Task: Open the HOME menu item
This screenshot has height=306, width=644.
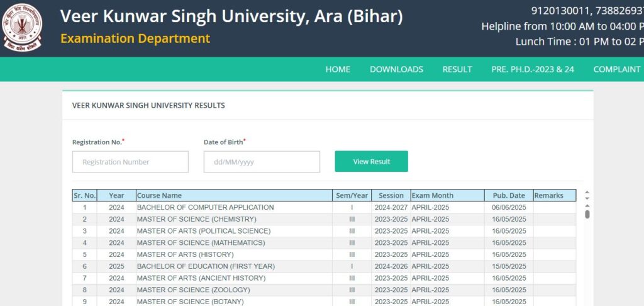Action: (338, 69)
